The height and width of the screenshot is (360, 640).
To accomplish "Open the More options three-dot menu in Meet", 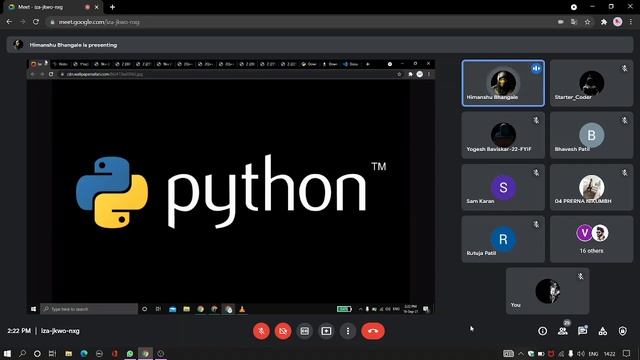I will pos(348,331).
